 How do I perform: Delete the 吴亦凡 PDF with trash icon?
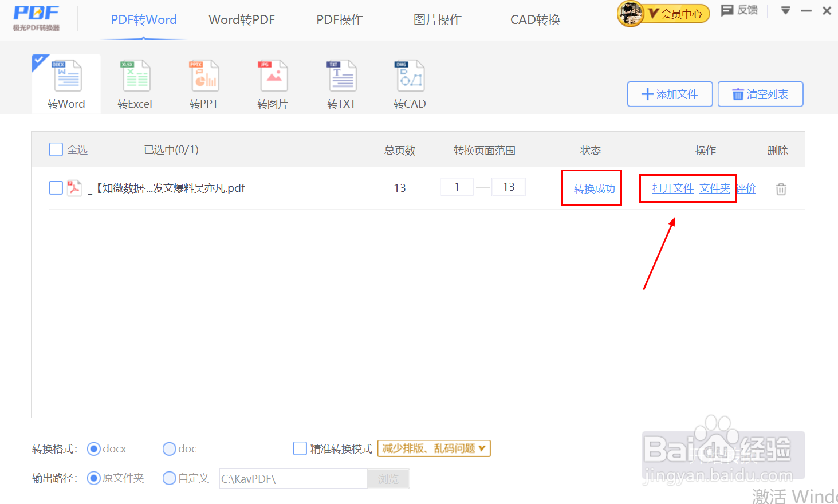(x=780, y=188)
